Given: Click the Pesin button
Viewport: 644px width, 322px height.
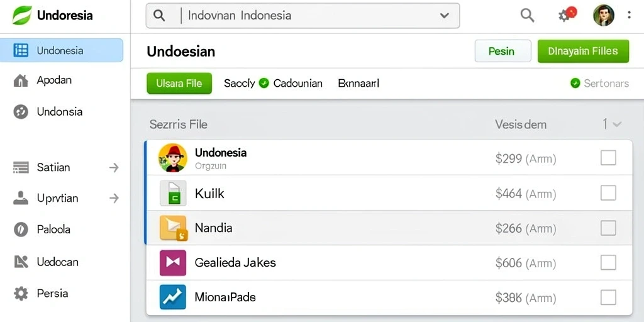Looking at the screenshot, I should click(x=502, y=52).
